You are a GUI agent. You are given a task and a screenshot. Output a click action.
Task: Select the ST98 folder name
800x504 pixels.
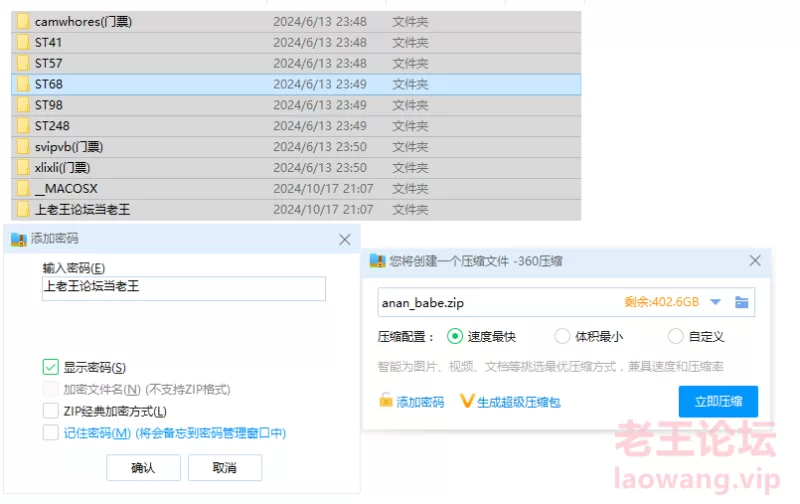point(48,105)
